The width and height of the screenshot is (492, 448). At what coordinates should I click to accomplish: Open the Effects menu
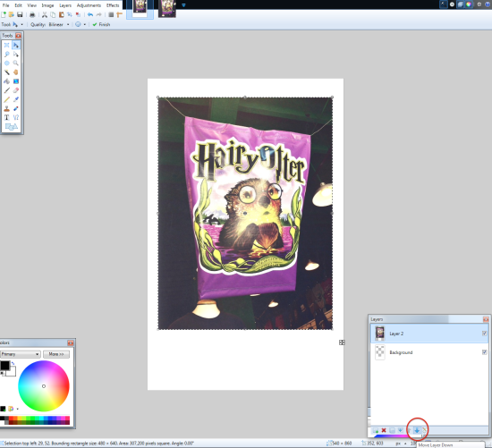coord(113,5)
